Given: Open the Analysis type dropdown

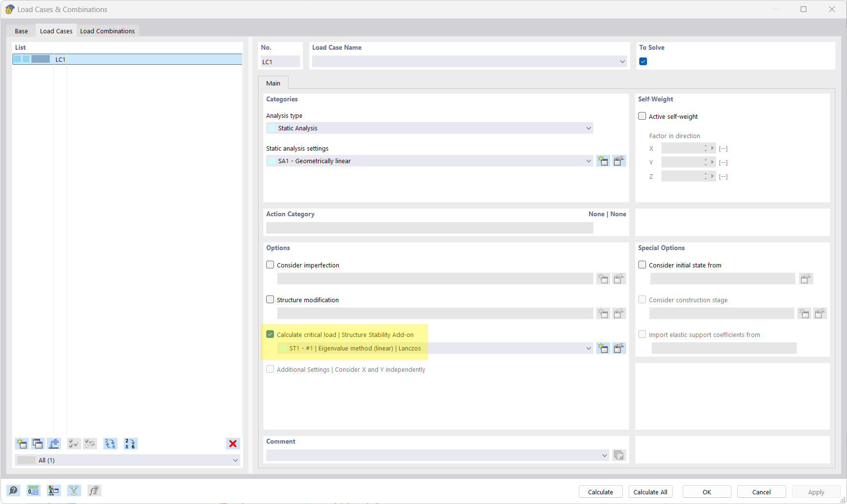Looking at the screenshot, I should click(588, 128).
